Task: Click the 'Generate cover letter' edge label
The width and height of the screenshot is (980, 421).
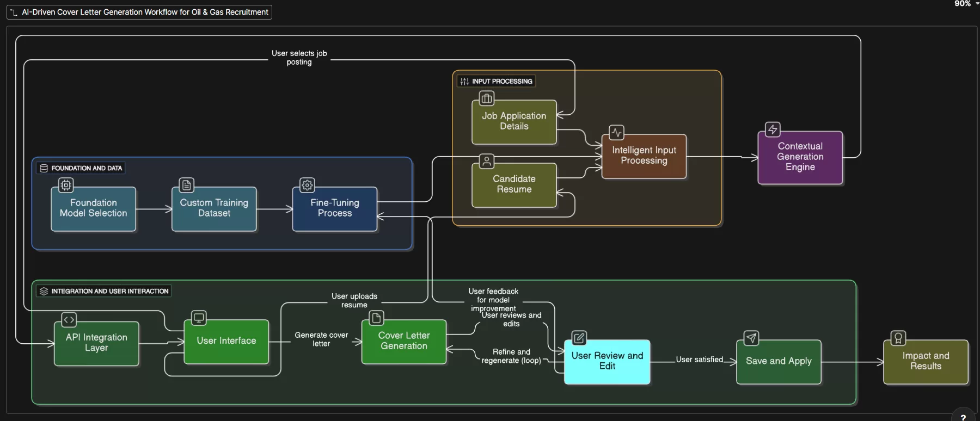Action: pos(321,339)
